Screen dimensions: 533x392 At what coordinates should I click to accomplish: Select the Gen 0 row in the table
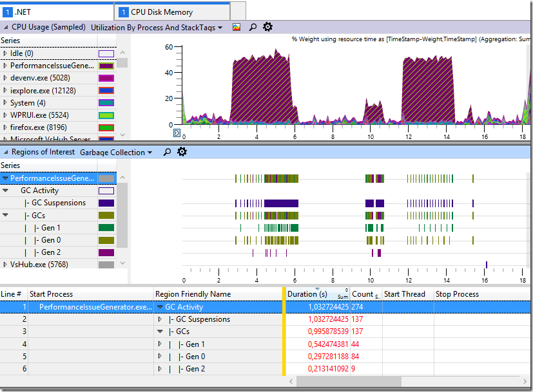[265, 357]
